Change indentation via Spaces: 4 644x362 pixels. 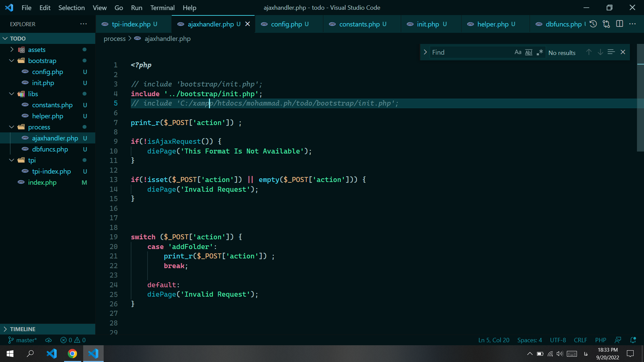coord(530,340)
